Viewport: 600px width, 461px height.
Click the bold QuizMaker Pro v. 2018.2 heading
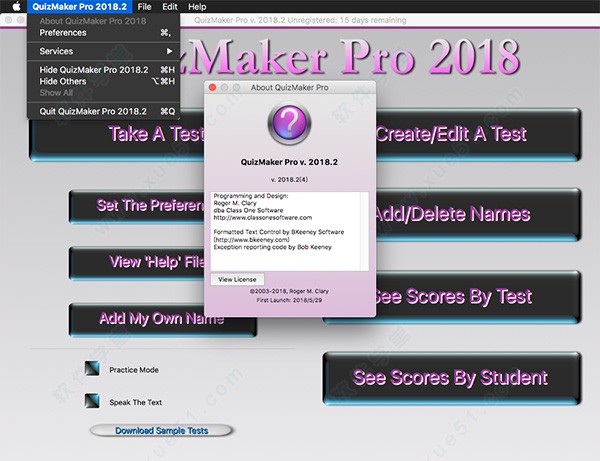click(289, 162)
